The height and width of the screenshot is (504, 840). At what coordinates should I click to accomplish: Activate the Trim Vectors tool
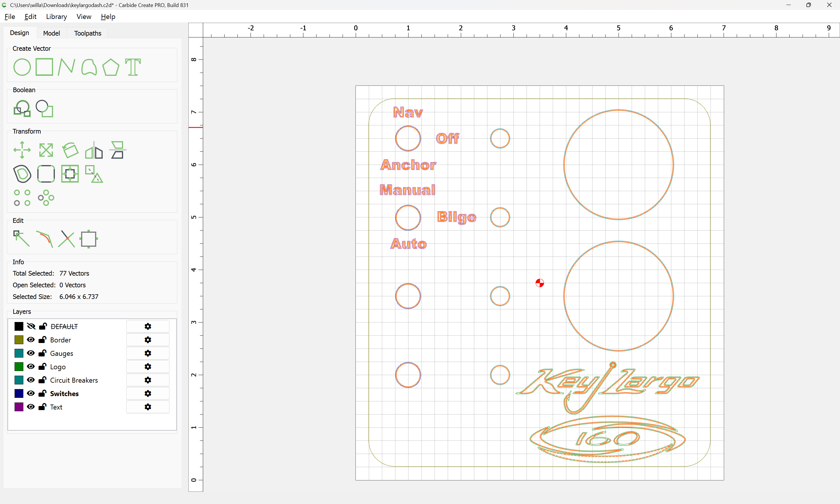[x=44, y=239]
